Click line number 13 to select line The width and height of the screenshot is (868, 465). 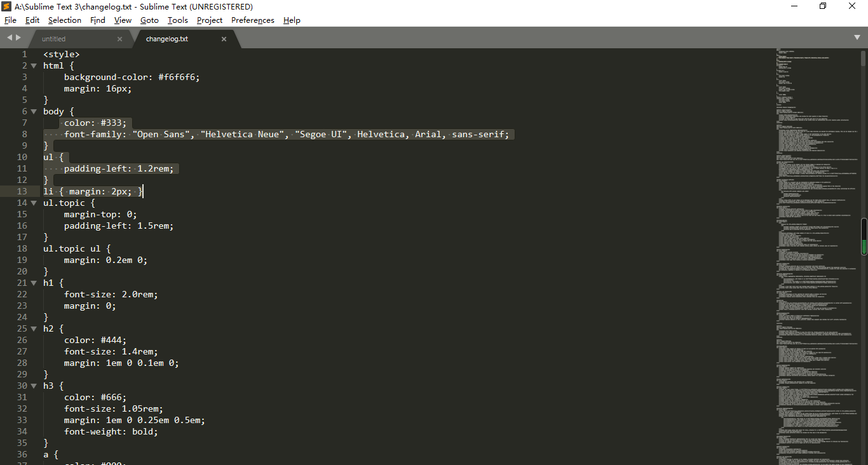point(22,191)
